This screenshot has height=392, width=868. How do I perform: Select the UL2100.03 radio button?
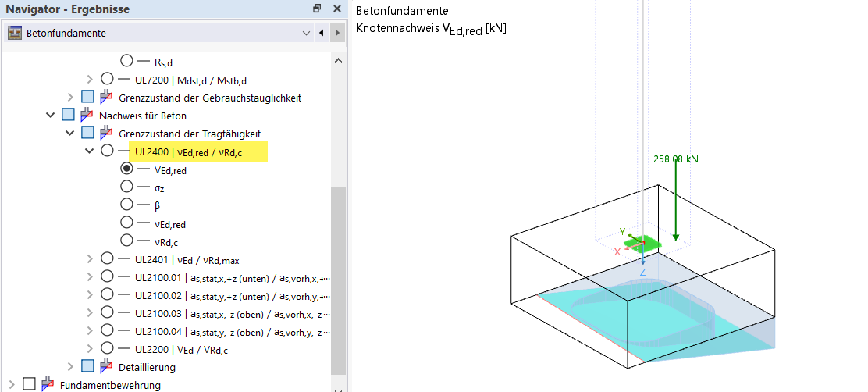point(107,312)
